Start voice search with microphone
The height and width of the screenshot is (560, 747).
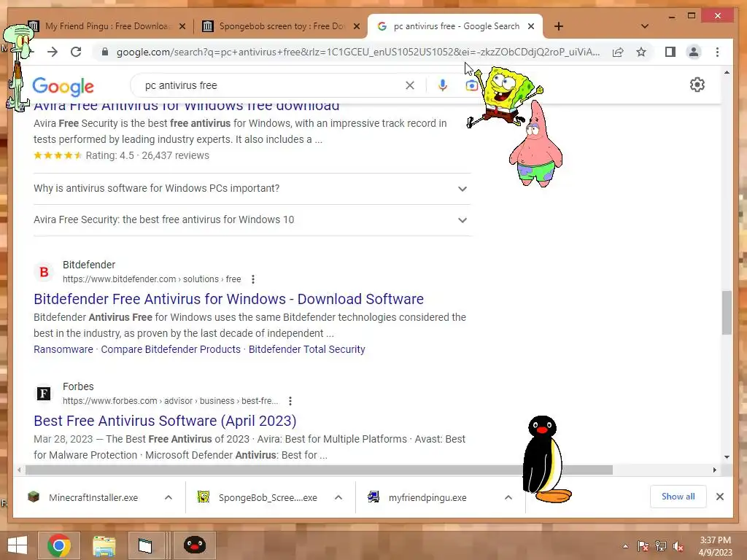coord(443,85)
